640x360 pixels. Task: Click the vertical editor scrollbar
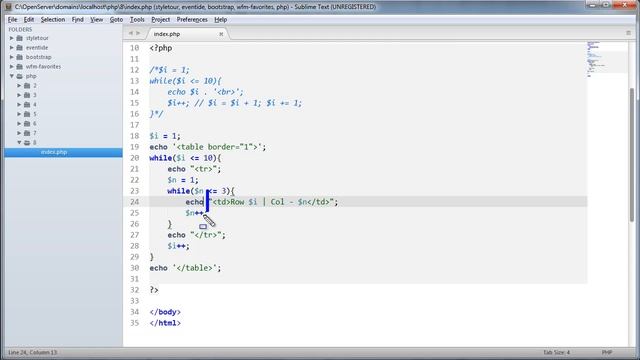(x=632, y=155)
